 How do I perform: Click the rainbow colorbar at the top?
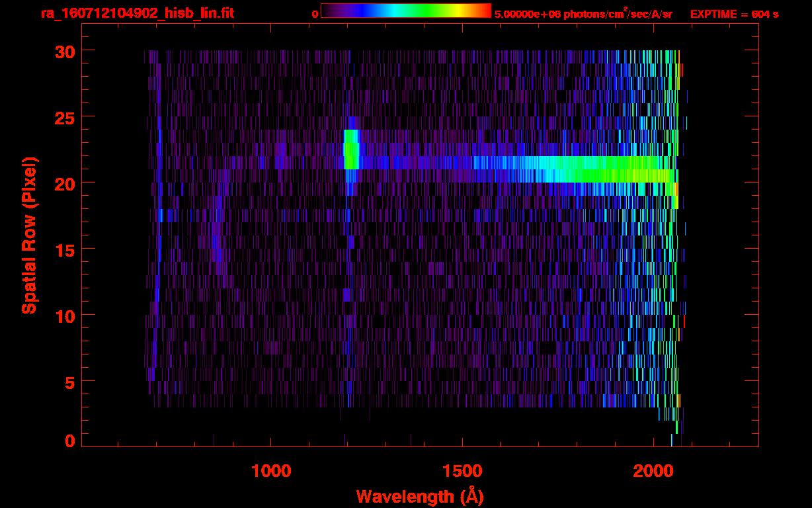pyautogui.click(x=405, y=11)
